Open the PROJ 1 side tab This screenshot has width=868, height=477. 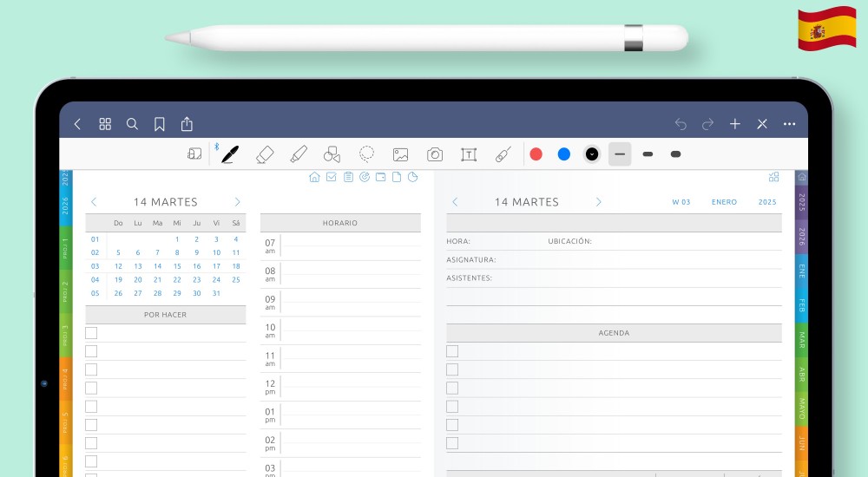tap(65, 248)
